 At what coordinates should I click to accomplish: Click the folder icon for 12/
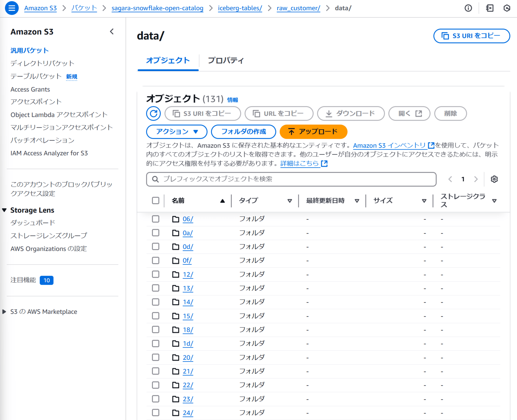coord(176,274)
